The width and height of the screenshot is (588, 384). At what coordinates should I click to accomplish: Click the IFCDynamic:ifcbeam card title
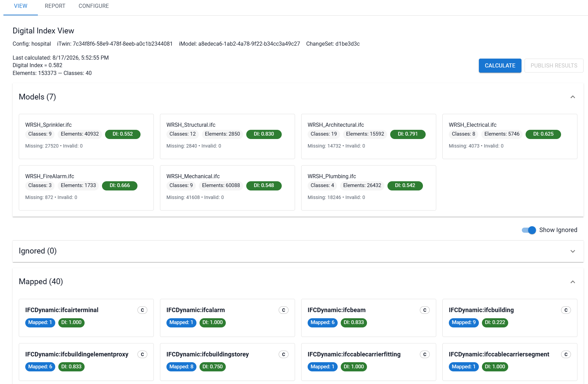pos(337,310)
